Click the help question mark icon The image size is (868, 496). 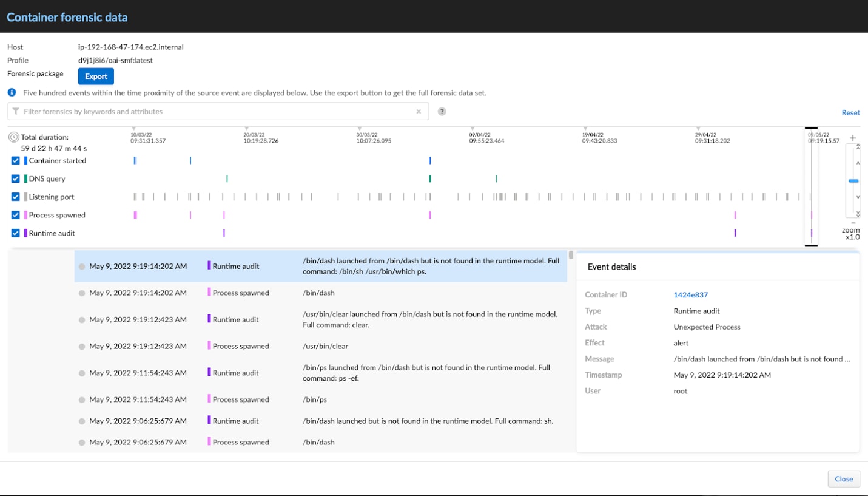(x=442, y=112)
